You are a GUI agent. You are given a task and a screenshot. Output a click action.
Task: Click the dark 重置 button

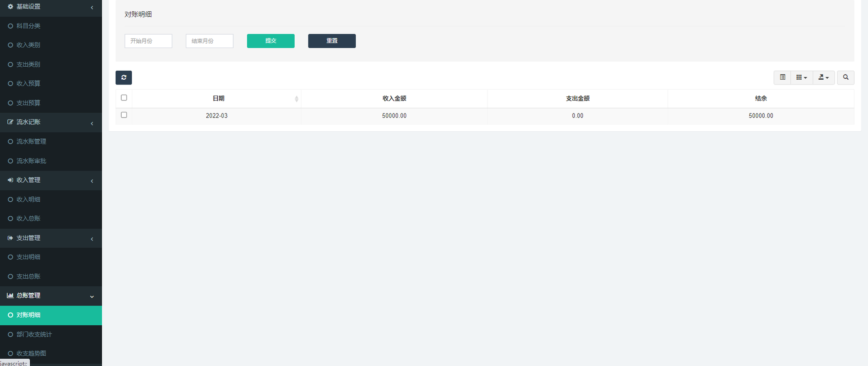point(332,41)
